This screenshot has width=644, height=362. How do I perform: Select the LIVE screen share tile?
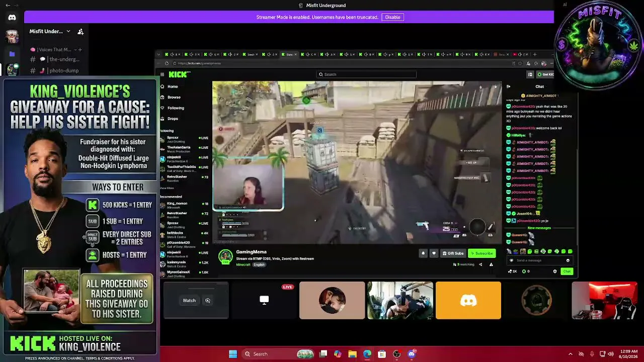pyautogui.click(x=264, y=301)
